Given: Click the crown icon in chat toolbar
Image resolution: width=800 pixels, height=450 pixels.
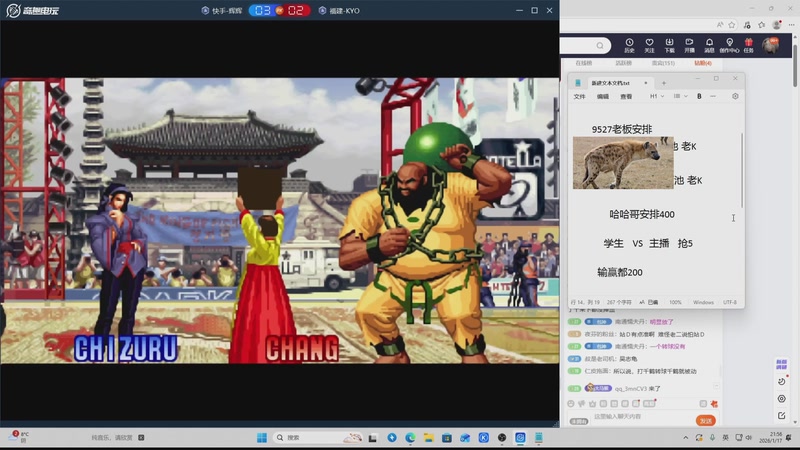Looking at the screenshot, I should (x=592, y=404).
